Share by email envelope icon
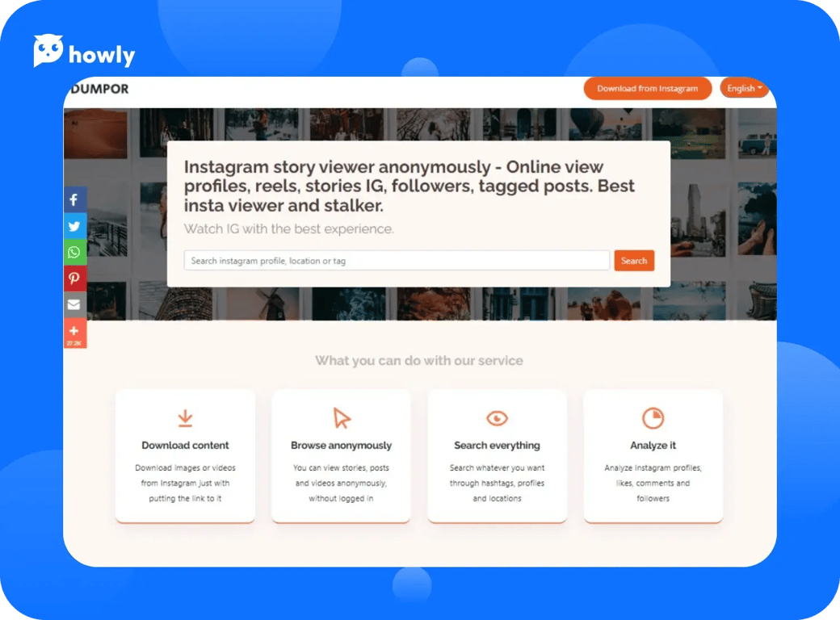 (x=74, y=304)
